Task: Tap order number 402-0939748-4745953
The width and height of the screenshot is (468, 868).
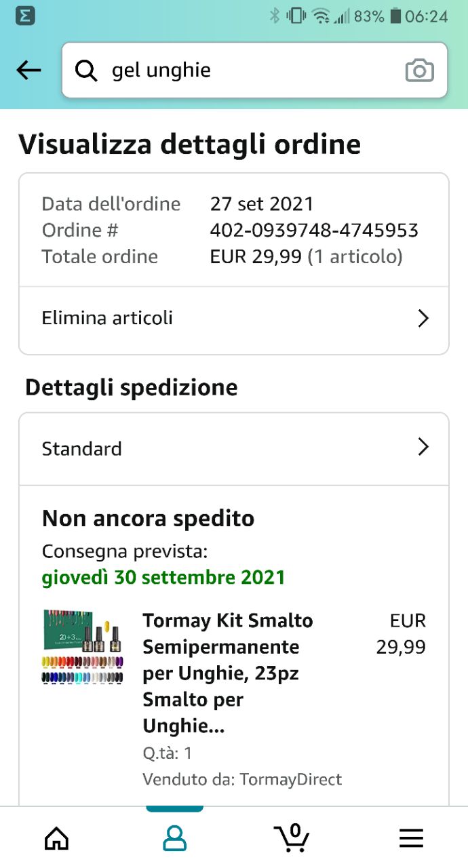Action: click(313, 231)
